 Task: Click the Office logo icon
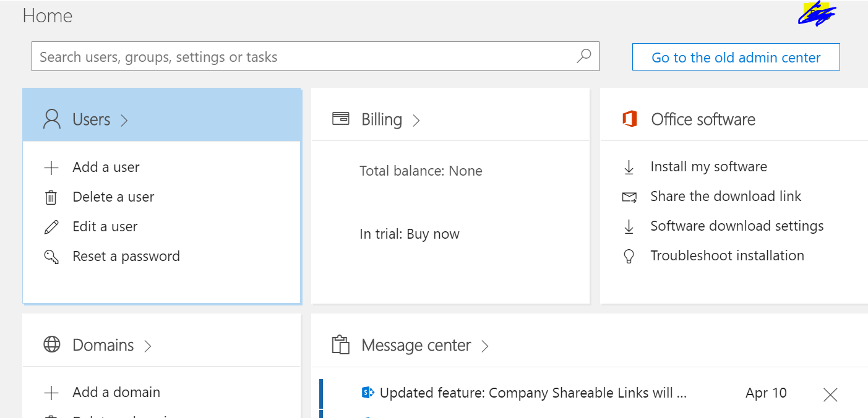pos(630,119)
